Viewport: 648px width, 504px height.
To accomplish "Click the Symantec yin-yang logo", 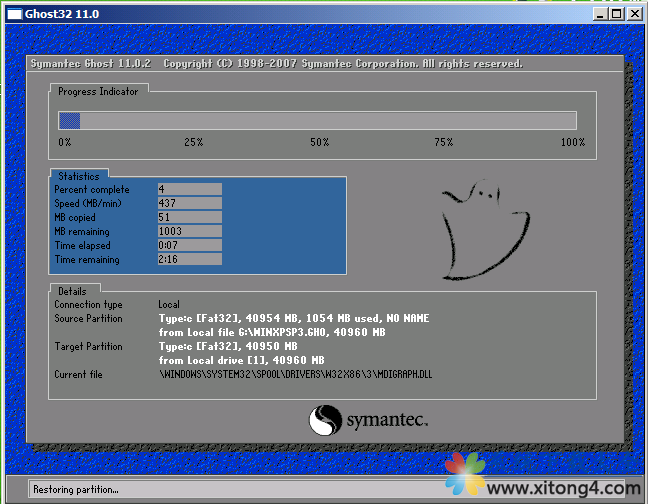I will click(x=325, y=420).
